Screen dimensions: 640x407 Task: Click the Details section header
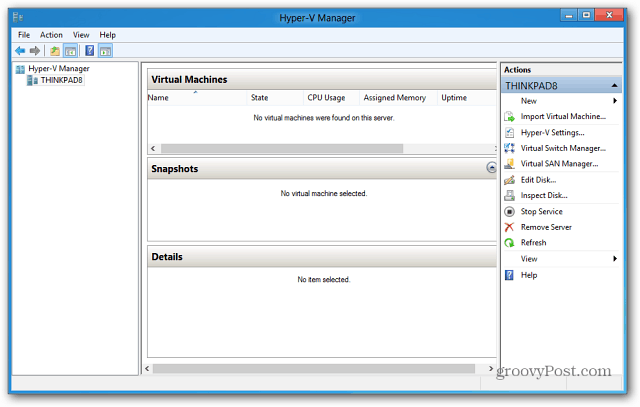click(322, 257)
